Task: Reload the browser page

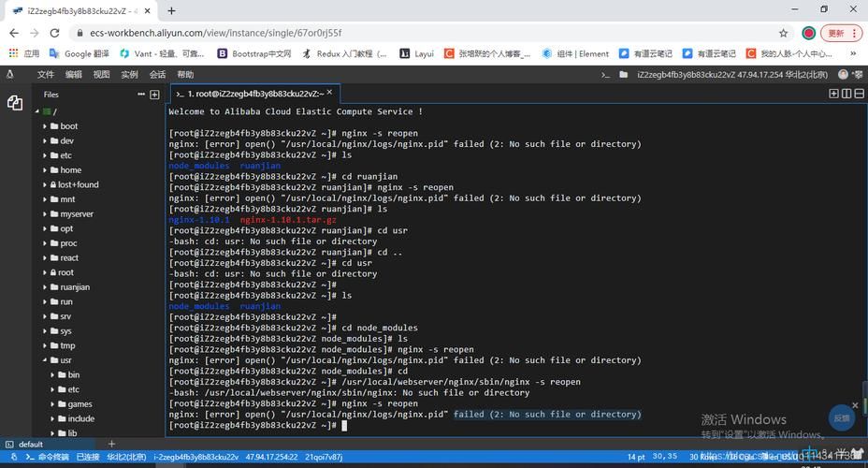Action: (x=54, y=34)
